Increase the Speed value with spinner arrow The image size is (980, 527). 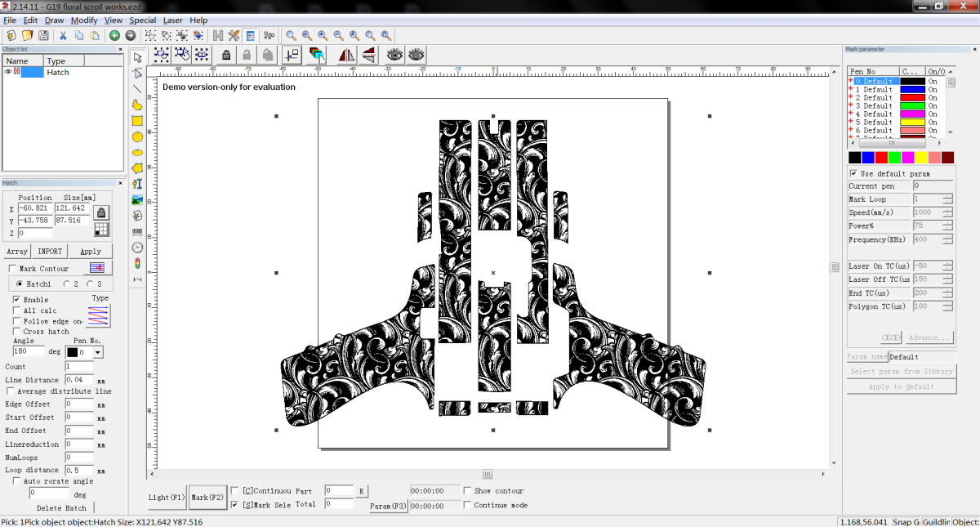pos(947,210)
